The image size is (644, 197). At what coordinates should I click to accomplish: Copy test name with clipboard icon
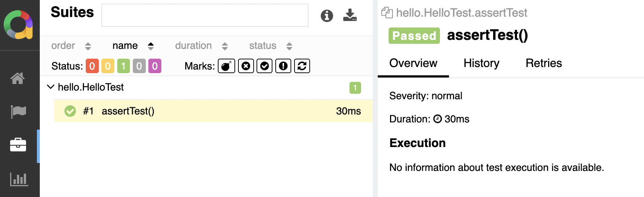pos(387,13)
